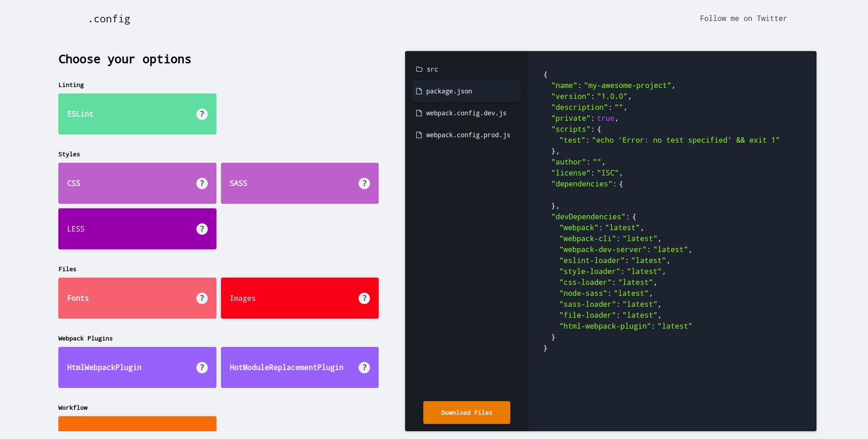Image resolution: width=868 pixels, height=439 pixels.
Task: Select package.json in the file list
Action: [x=467, y=91]
